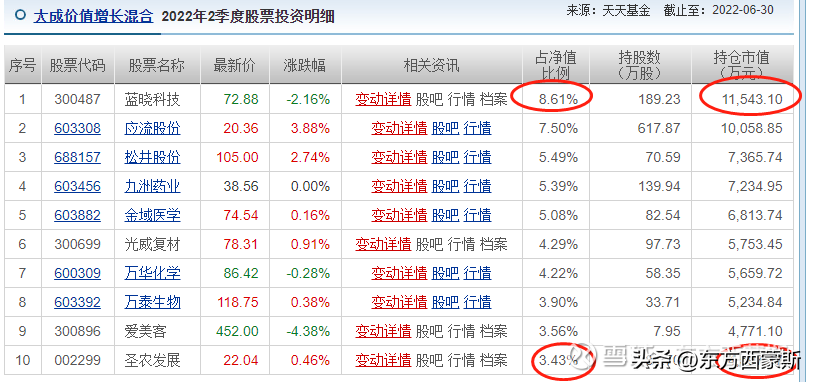Open stock code link 688157

pos(77,157)
